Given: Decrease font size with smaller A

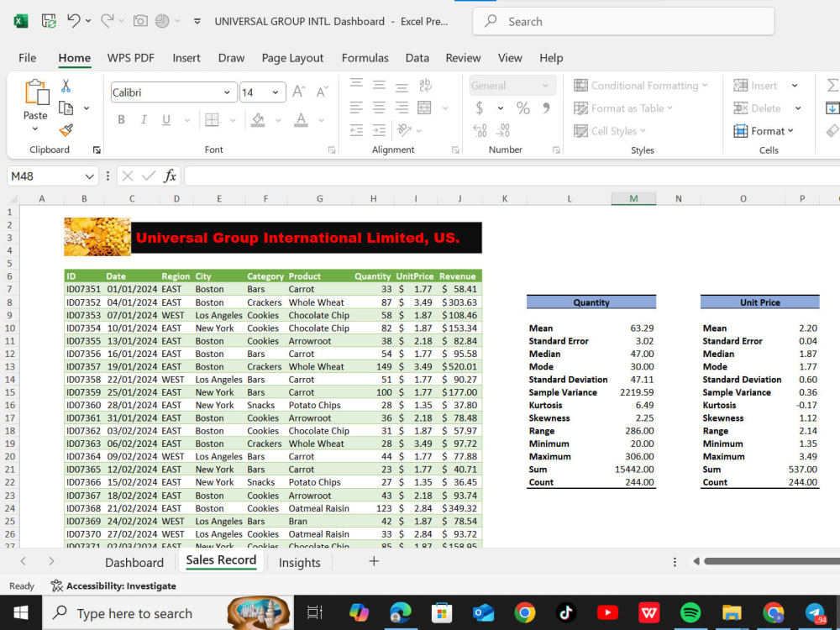Looking at the screenshot, I should [x=322, y=92].
